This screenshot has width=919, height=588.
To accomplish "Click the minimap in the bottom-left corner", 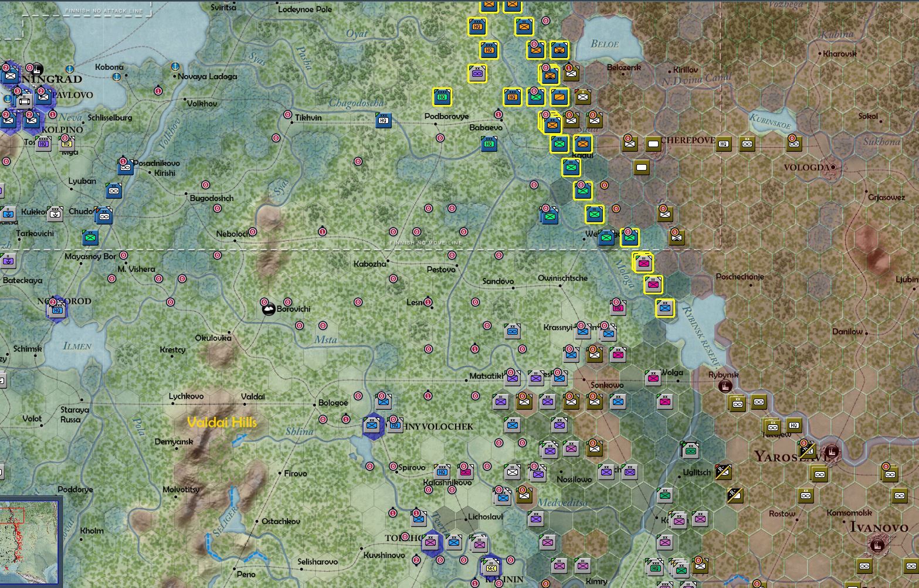I will pyautogui.click(x=30, y=543).
